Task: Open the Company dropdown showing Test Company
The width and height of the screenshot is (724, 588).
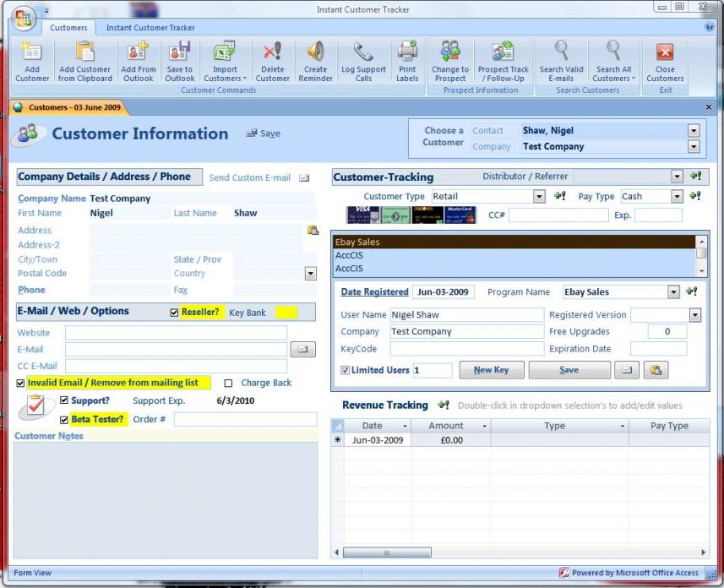Action: coord(694,147)
